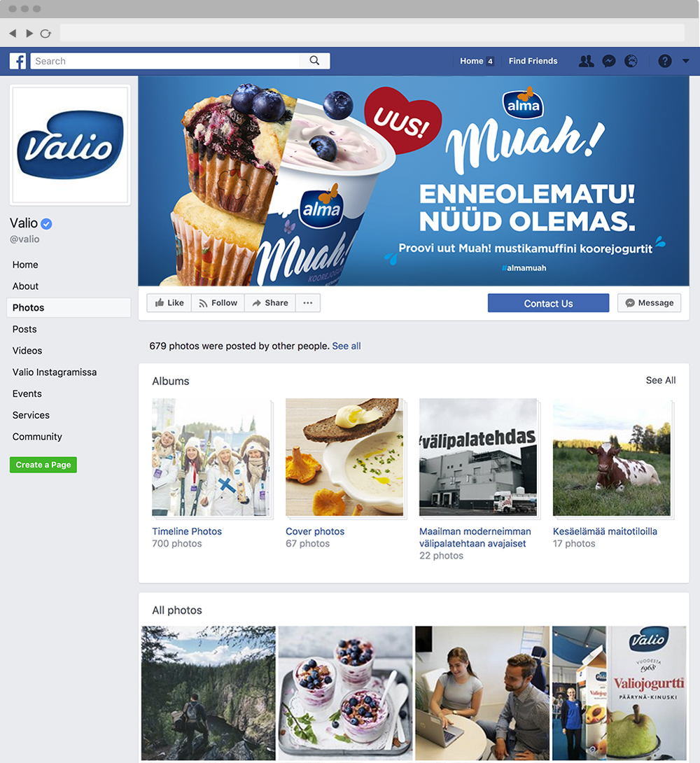Follow the 'See all' photos link
Image resolution: width=700 pixels, height=763 pixels.
pyautogui.click(x=346, y=346)
